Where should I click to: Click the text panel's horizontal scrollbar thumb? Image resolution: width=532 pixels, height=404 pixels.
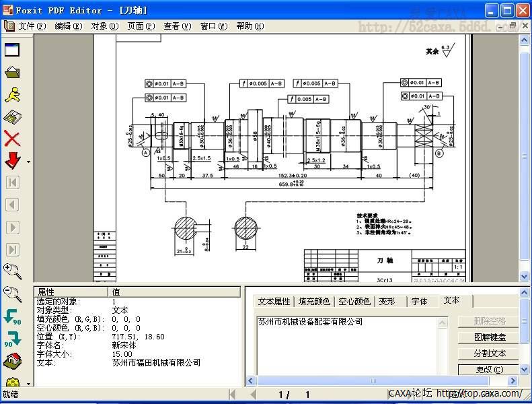point(373,381)
